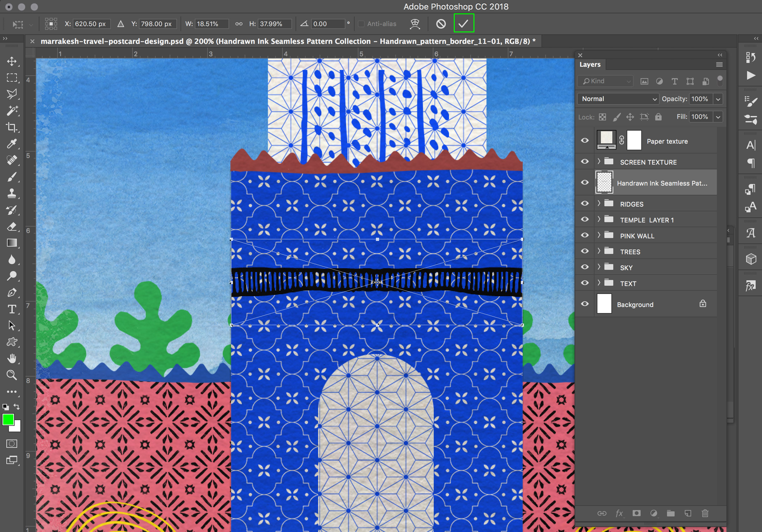Screen dimensions: 762x532
Task: Commit the current transform operation
Action: [x=464, y=24]
